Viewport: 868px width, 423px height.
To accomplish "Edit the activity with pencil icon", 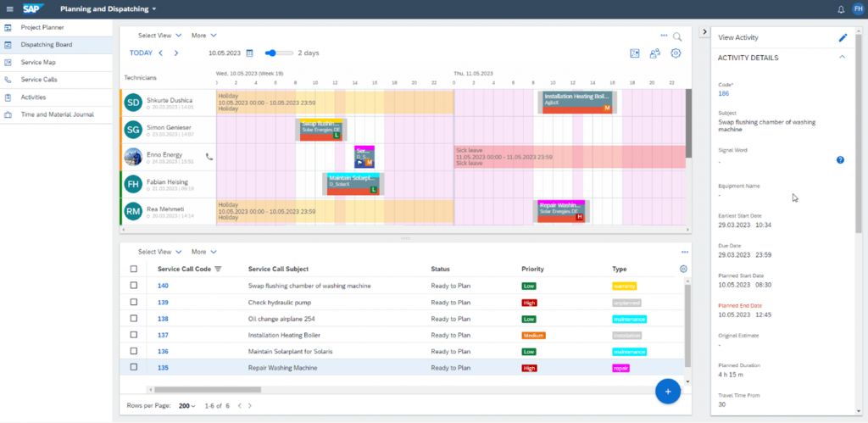I will point(843,37).
